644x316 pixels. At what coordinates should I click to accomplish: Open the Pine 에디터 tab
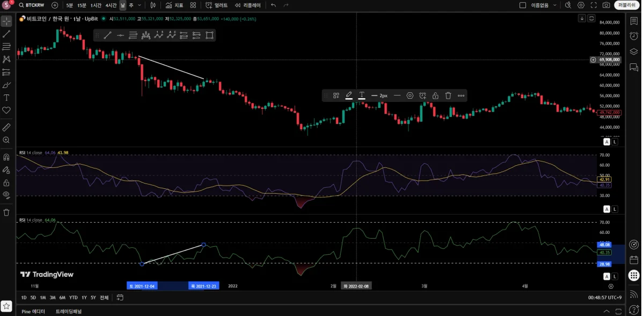(33, 311)
